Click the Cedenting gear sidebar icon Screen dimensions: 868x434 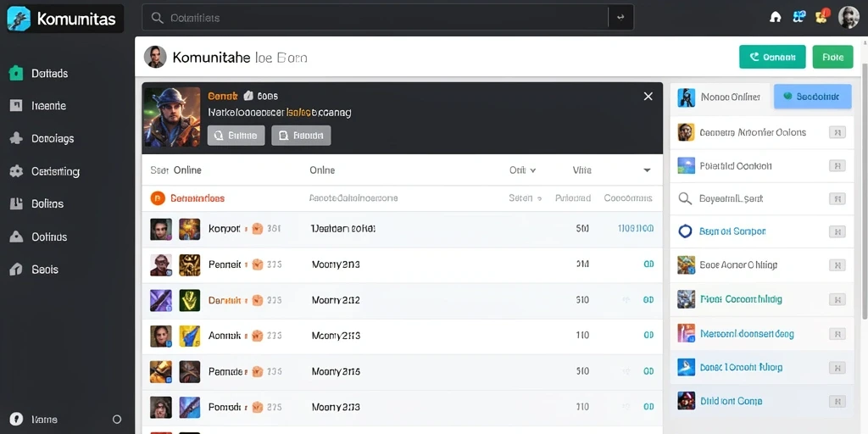[16, 171]
